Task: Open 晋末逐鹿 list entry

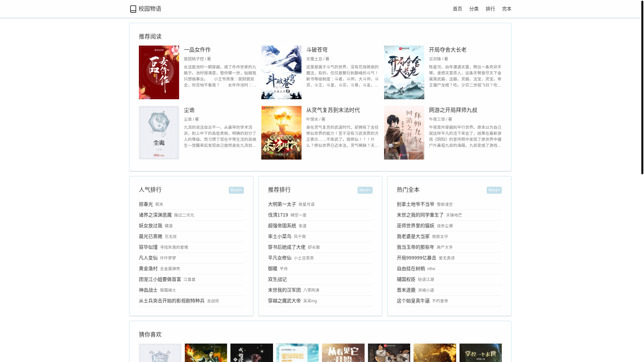Action: [x=406, y=290]
